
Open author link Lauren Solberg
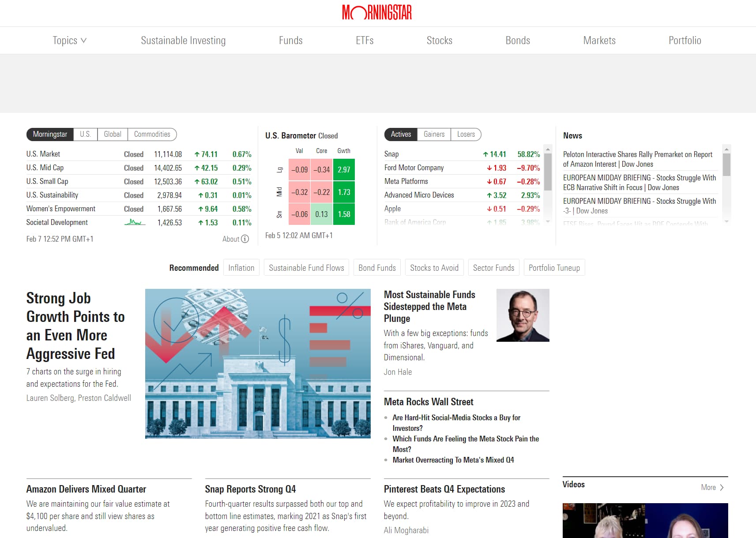[x=50, y=398]
